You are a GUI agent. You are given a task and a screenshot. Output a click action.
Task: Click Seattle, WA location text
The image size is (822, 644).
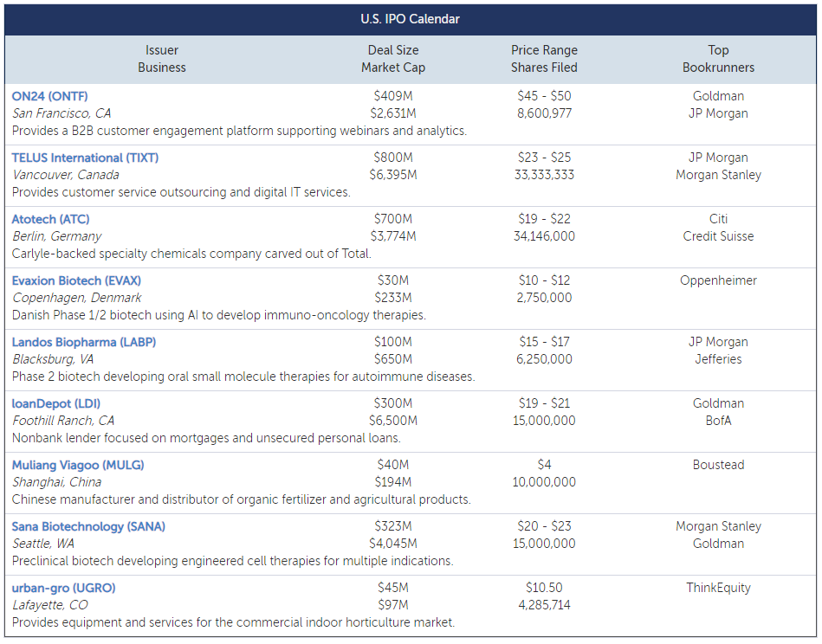click(43, 544)
